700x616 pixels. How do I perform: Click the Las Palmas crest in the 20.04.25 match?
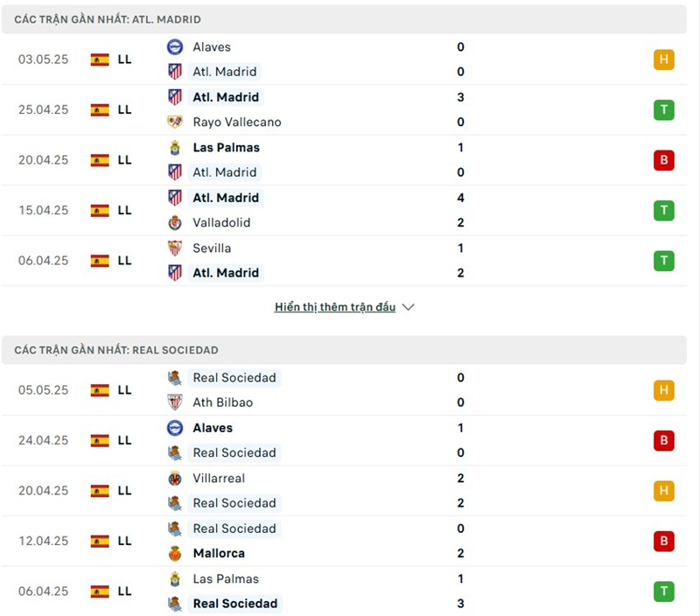[x=175, y=148]
